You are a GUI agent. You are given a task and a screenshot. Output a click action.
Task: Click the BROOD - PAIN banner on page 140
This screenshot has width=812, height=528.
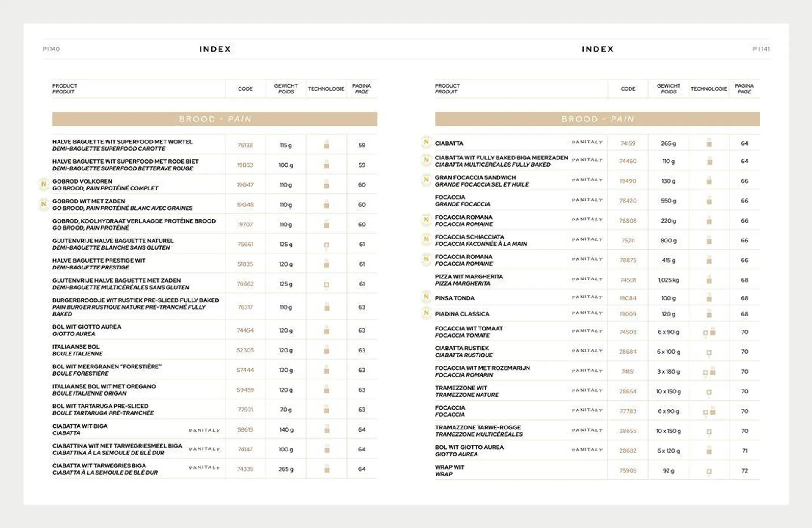[215, 119]
